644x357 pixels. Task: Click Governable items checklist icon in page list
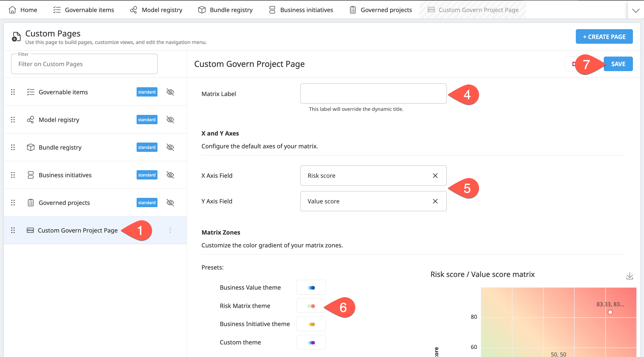(30, 92)
